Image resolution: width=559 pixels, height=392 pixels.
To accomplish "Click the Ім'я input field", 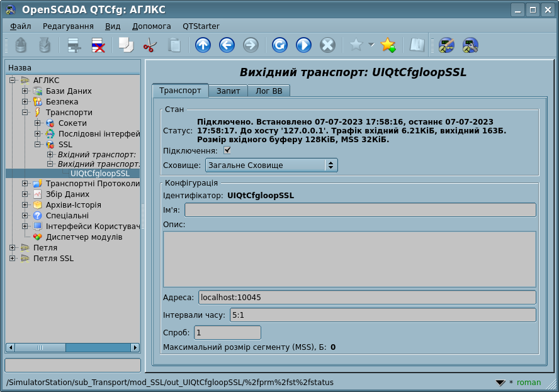I will click(x=360, y=210).
